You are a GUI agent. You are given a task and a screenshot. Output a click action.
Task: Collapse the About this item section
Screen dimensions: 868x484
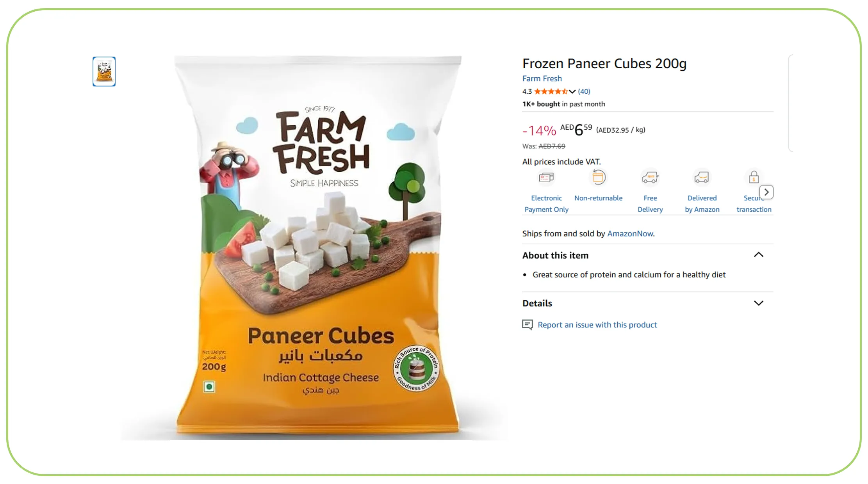pos(758,255)
